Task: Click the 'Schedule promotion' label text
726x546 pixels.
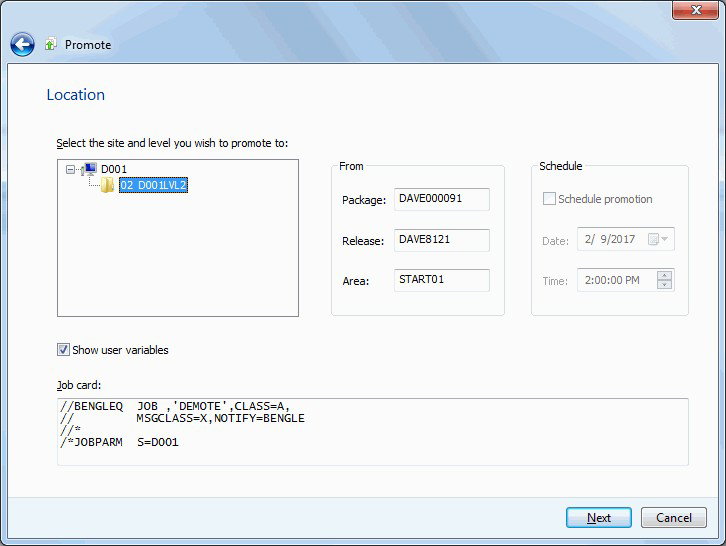Action: pos(605,199)
